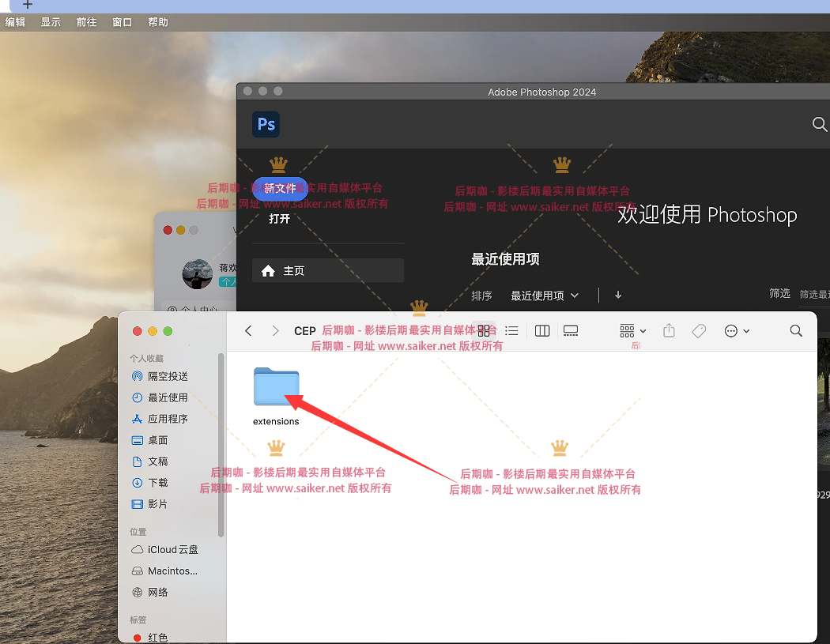This screenshot has height=644, width=830.
Task: Go forward in the Finder window
Action: pos(275,331)
